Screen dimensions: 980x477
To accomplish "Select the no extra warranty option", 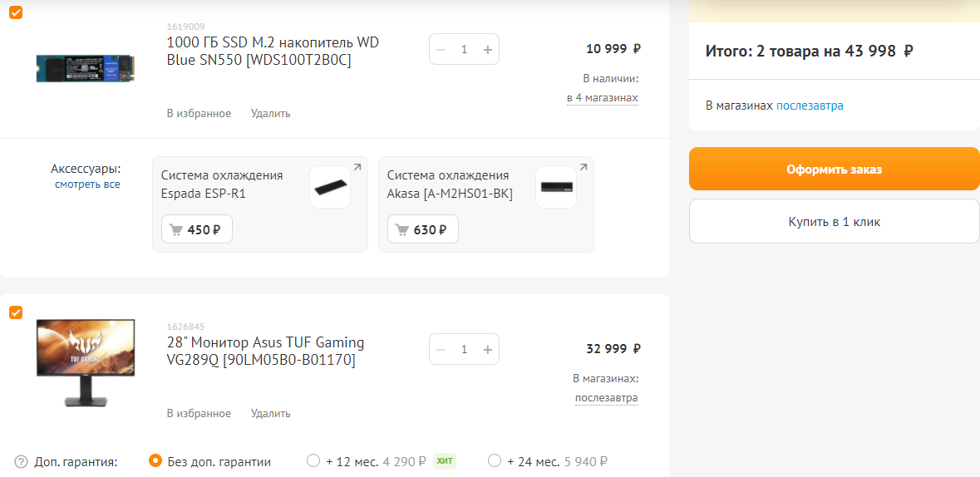I will tap(155, 460).
